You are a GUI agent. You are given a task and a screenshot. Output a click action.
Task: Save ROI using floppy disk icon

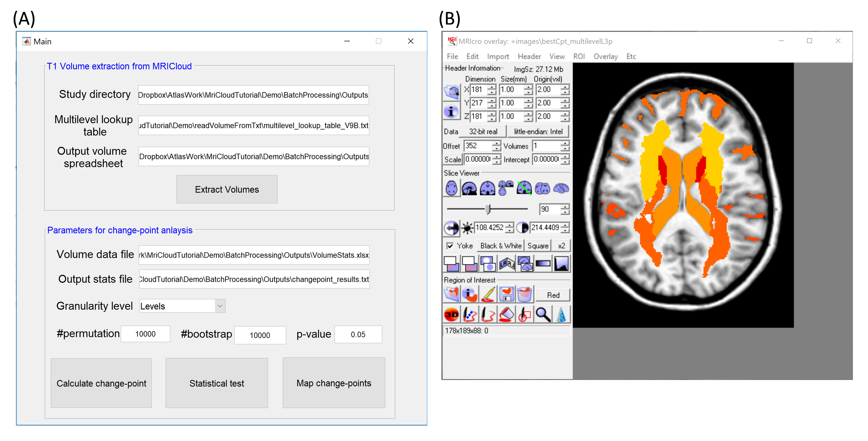(506, 295)
